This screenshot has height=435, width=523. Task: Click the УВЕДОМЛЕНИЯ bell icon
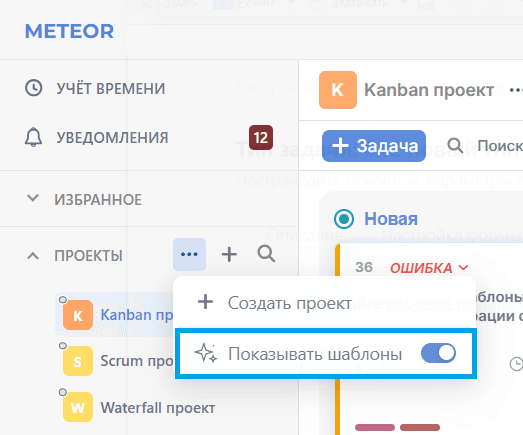33,137
